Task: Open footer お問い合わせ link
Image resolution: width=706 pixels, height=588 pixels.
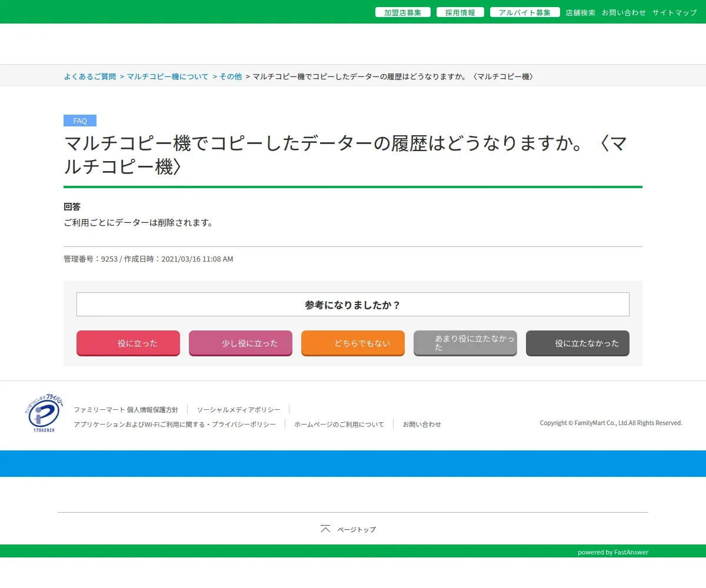Action: coord(422,424)
